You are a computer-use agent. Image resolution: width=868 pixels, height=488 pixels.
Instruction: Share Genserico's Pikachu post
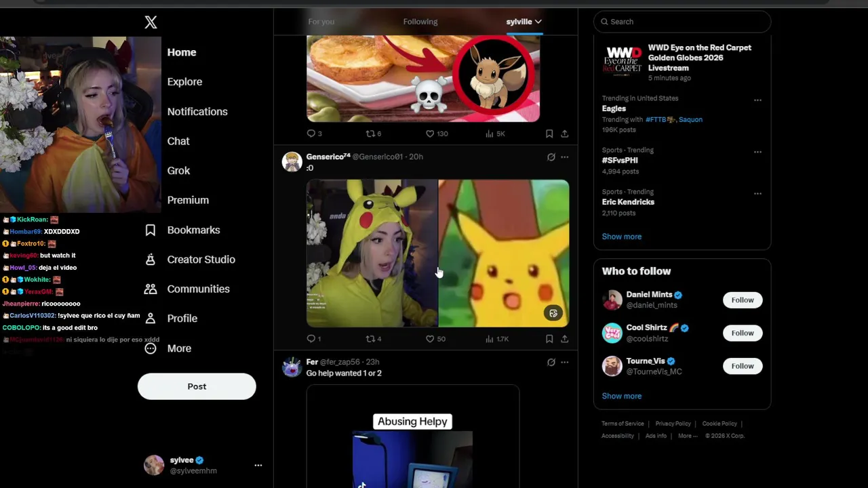pos(564,339)
